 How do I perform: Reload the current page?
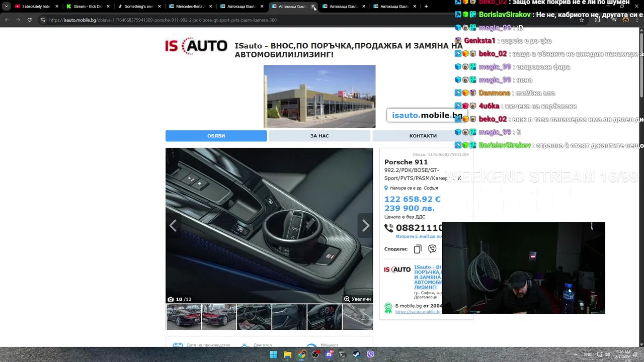tap(30, 20)
